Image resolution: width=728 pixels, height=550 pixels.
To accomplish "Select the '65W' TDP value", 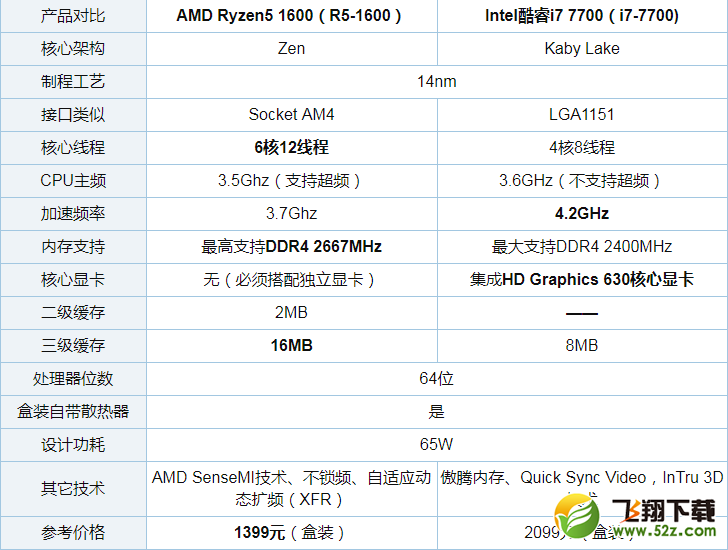I will click(437, 445).
